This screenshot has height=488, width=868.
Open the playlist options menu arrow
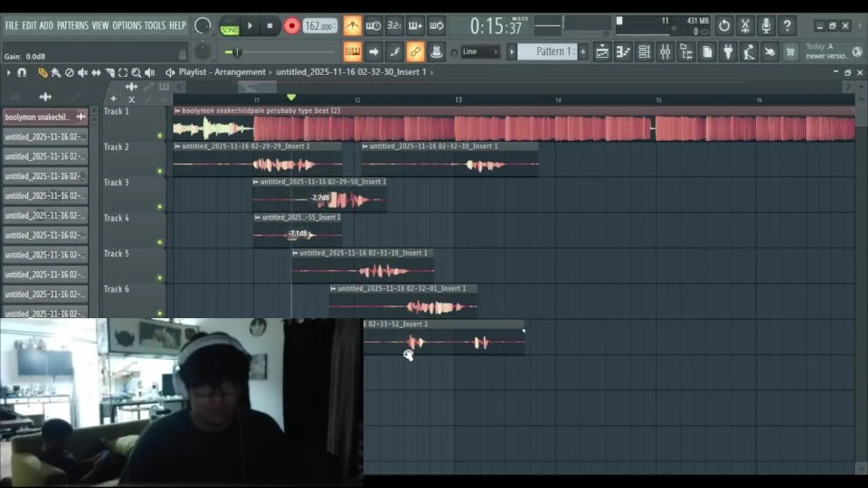[x=8, y=73]
